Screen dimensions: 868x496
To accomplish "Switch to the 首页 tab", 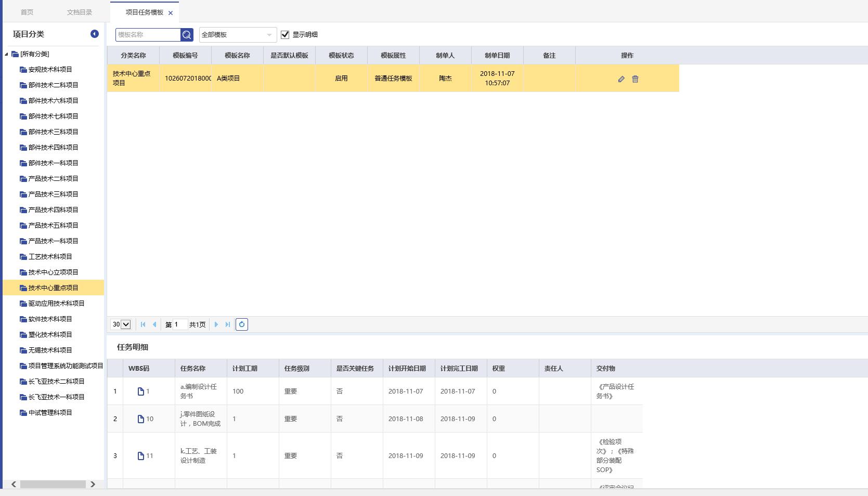I will (27, 12).
